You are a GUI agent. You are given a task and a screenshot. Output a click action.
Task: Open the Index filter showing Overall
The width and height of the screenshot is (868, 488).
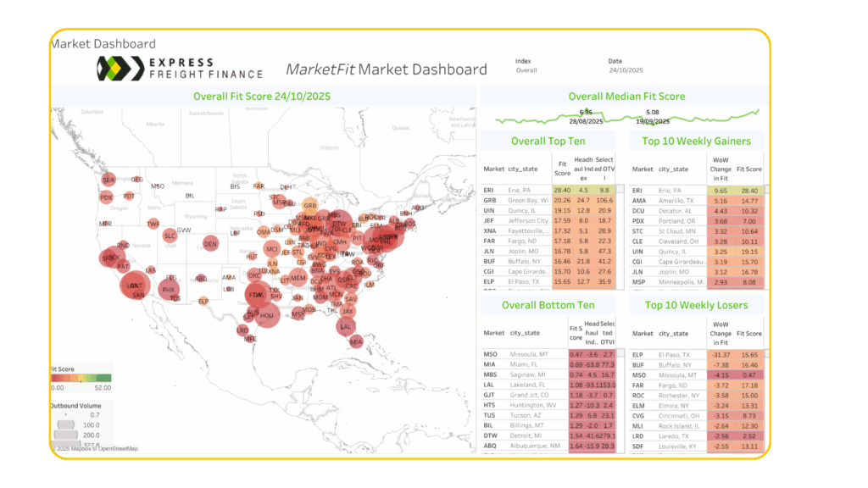click(526, 71)
